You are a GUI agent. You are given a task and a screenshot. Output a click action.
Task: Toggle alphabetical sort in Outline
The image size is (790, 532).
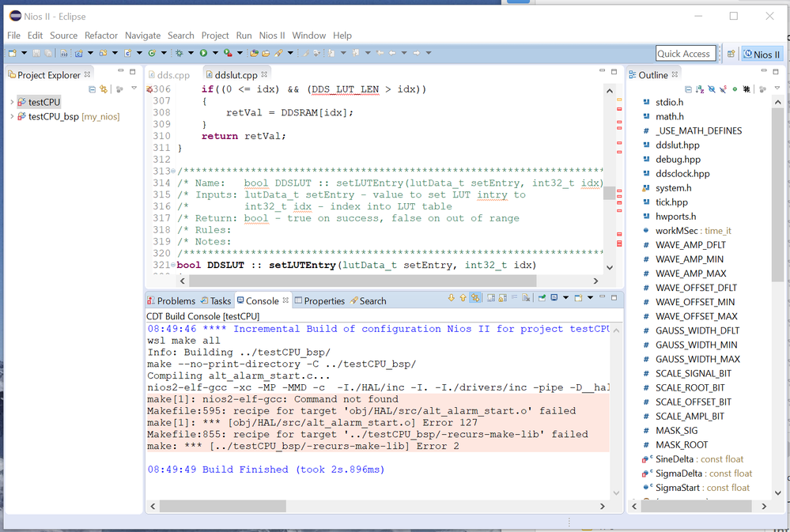point(700,89)
